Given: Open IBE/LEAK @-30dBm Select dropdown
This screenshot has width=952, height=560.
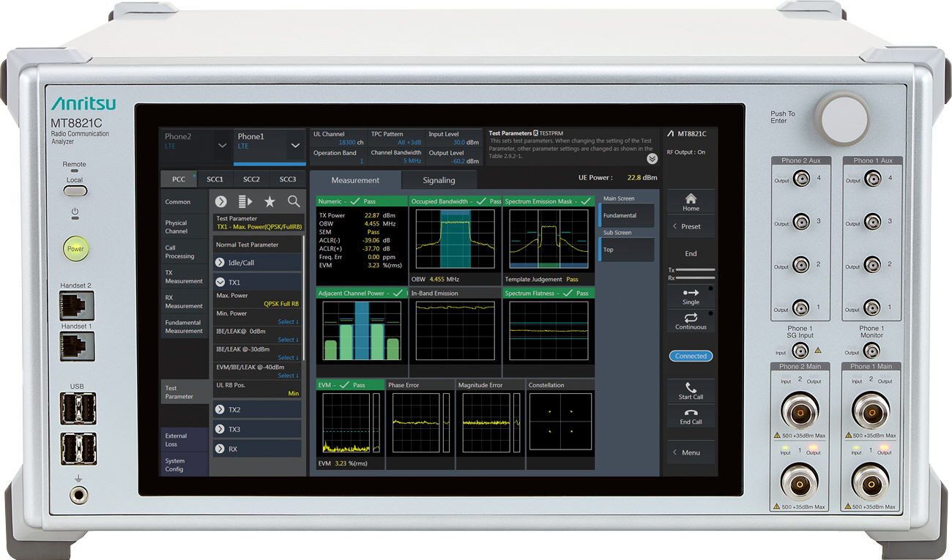Looking at the screenshot, I should [x=287, y=358].
